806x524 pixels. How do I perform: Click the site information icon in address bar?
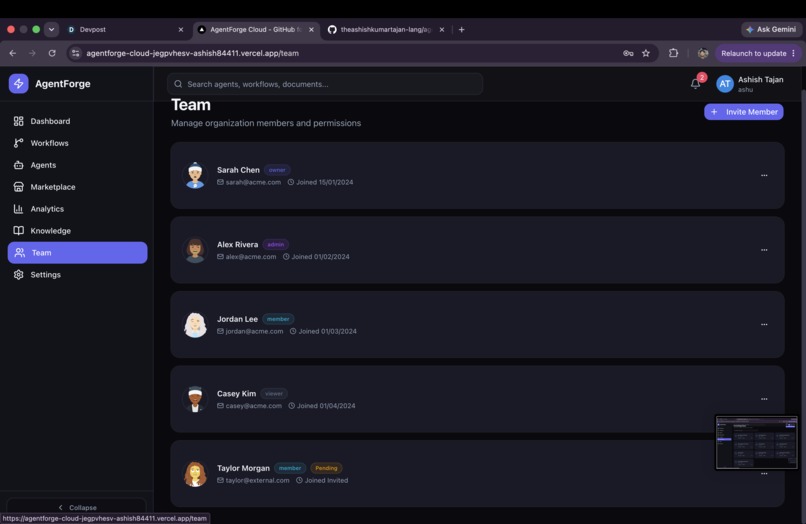(x=76, y=53)
